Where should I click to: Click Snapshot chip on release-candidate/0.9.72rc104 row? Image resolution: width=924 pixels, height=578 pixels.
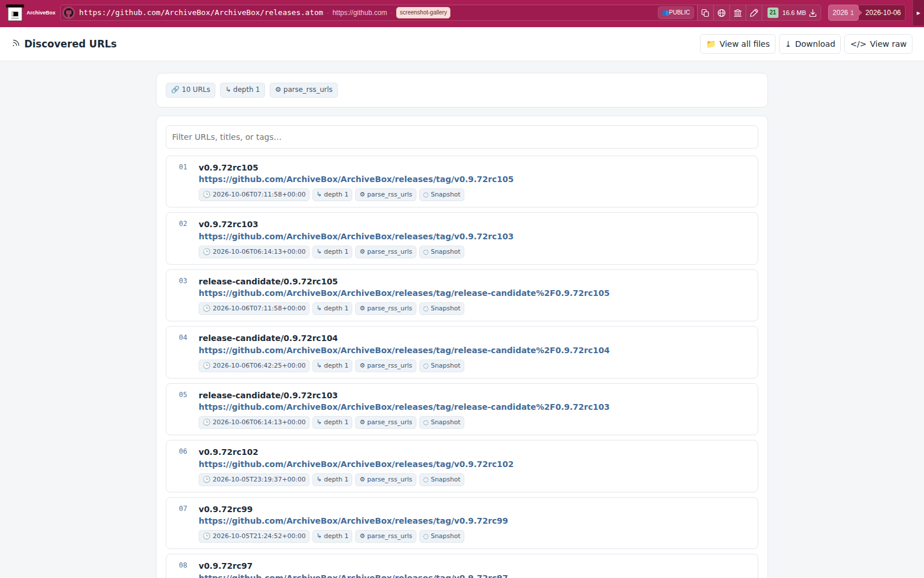point(442,366)
